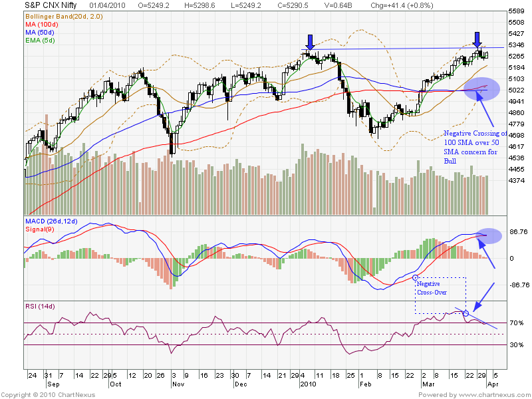Click the 16 date tick label
Viewport: 532px width, 399px height.
[x=203, y=376]
